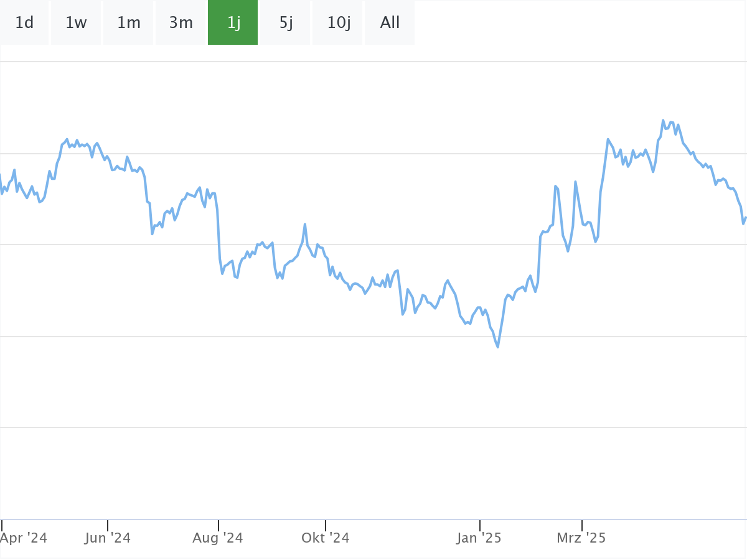
Task: Select the 10j time range
Action: pyautogui.click(x=338, y=23)
